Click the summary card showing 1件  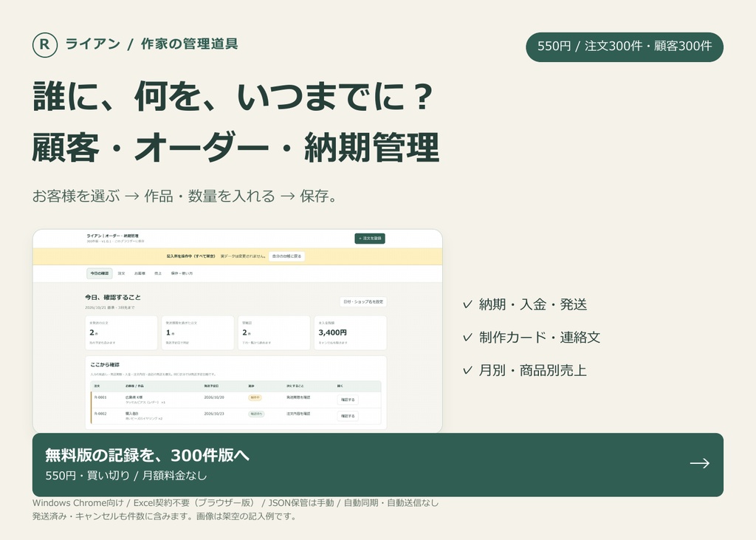point(198,332)
